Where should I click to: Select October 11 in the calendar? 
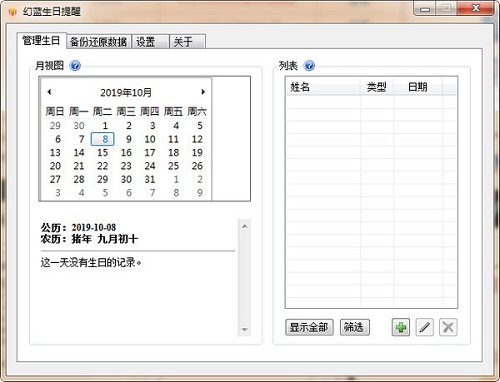(x=174, y=139)
